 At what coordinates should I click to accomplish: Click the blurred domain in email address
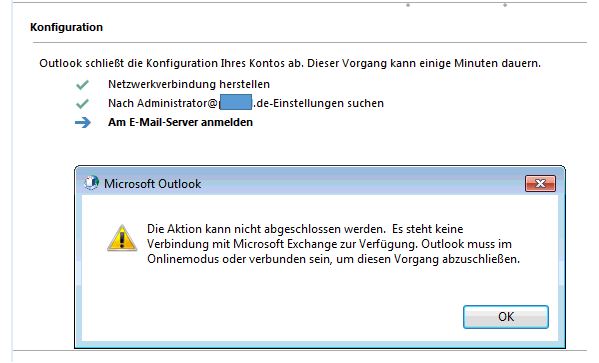(236, 103)
